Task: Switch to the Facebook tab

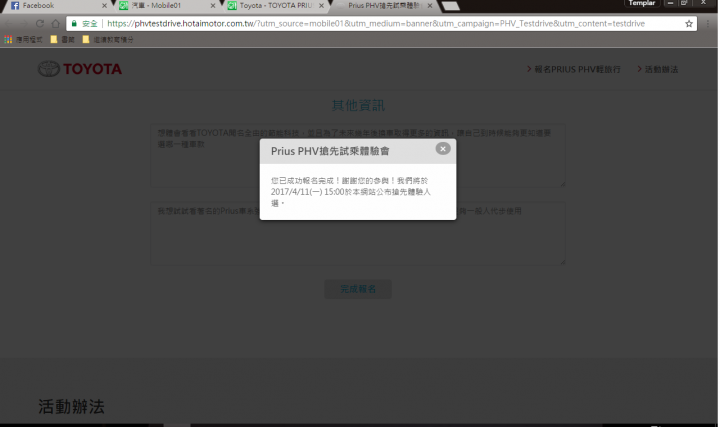Action: point(57,6)
